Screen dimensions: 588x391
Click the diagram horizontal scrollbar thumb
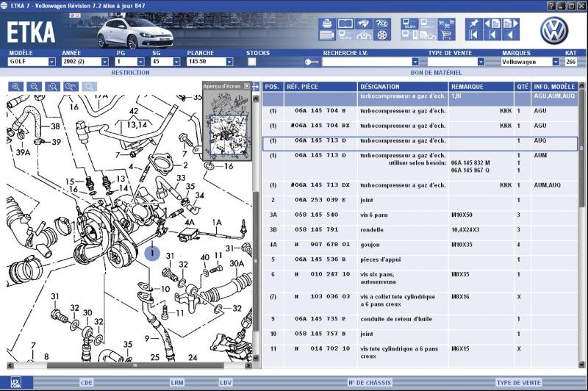(135, 365)
